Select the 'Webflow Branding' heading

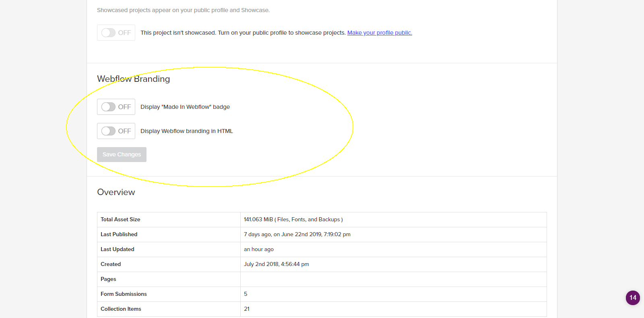(134, 79)
